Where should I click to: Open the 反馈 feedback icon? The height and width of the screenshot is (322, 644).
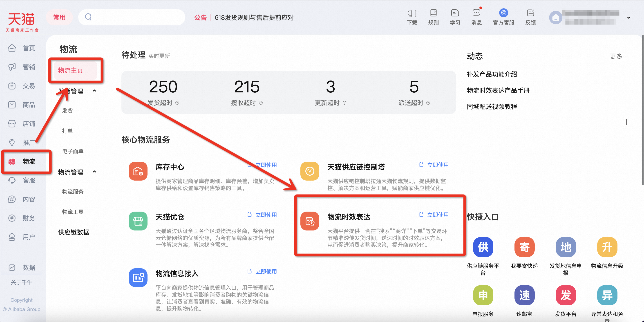point(530,13)
